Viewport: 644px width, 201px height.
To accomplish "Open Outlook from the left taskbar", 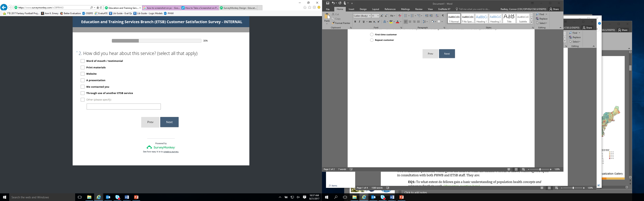I will tap(108, 197).
